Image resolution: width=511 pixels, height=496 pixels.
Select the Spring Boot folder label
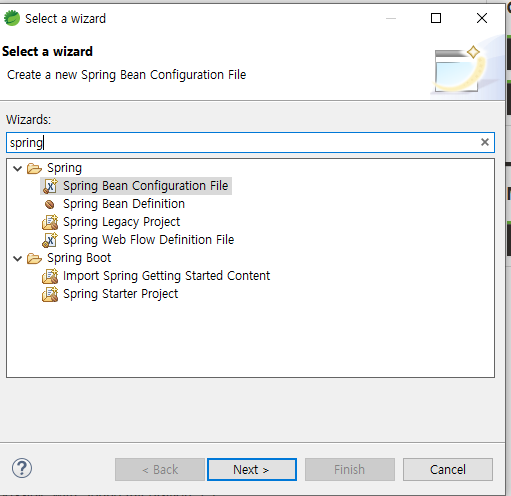(79, 258)
